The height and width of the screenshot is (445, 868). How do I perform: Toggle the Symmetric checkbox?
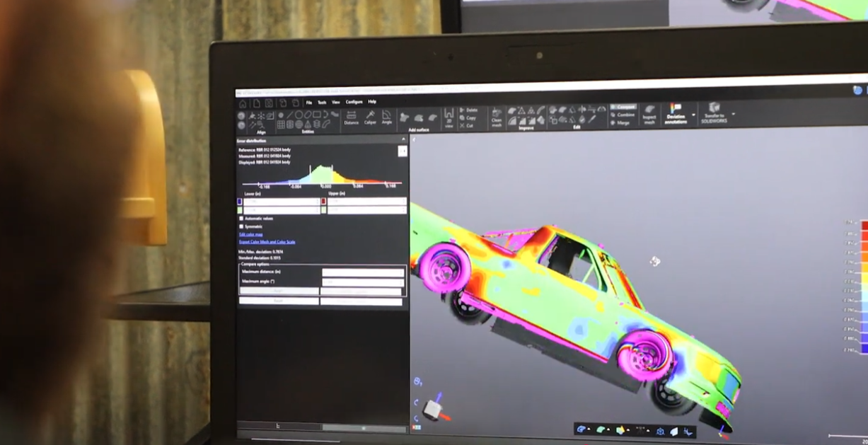(241, 226)
